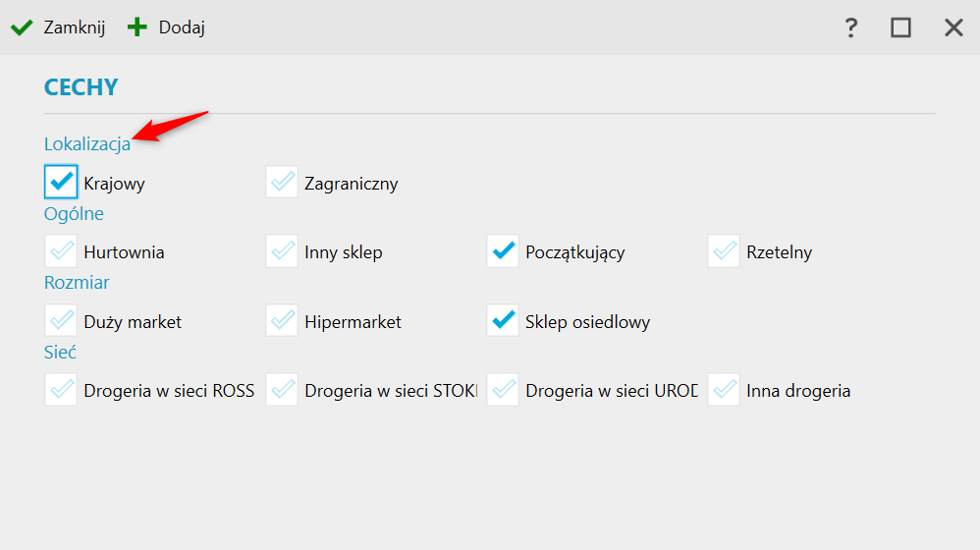Enable the Hipermarket checkbox
Viewport: 980px width, 550px height.
[282, 321]
